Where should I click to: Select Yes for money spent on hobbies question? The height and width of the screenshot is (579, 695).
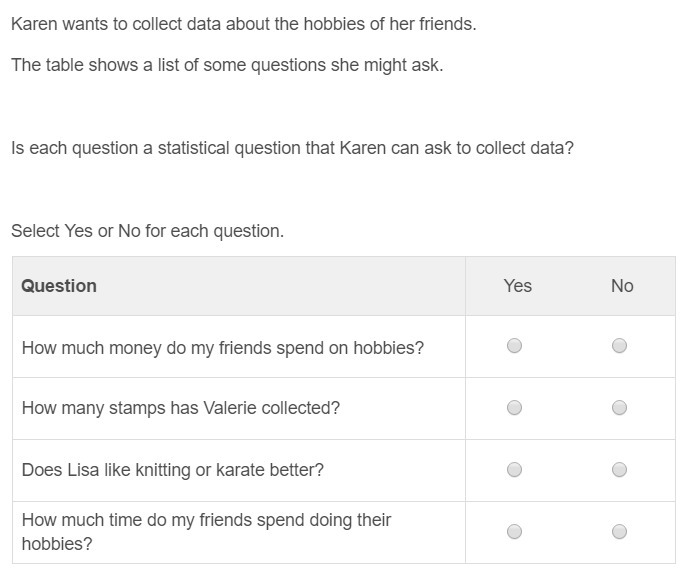[x=514, y=346]
